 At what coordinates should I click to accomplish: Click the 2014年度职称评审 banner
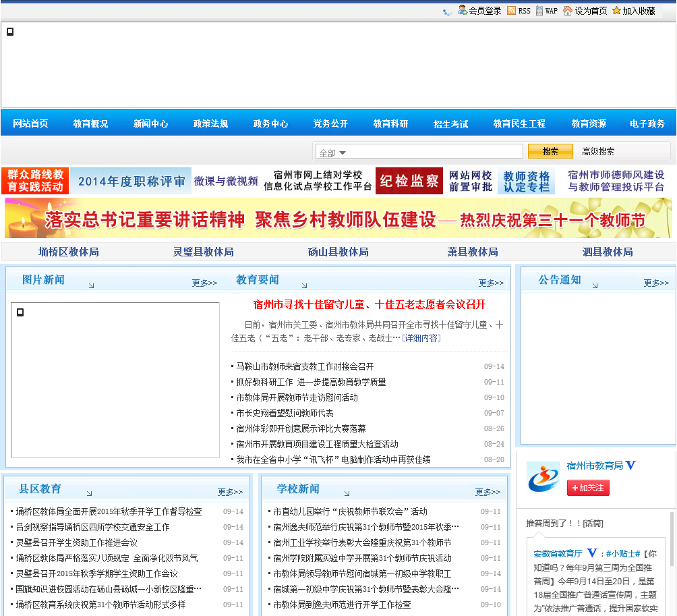click(x=131, y=181)
